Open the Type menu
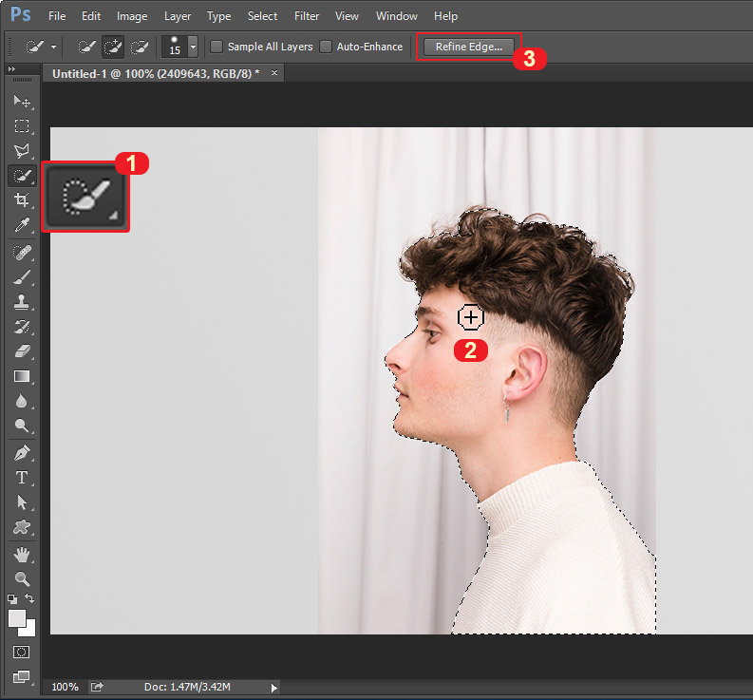Screen dimensions: 753x700 pyautogui.click(x=219, y=16)
